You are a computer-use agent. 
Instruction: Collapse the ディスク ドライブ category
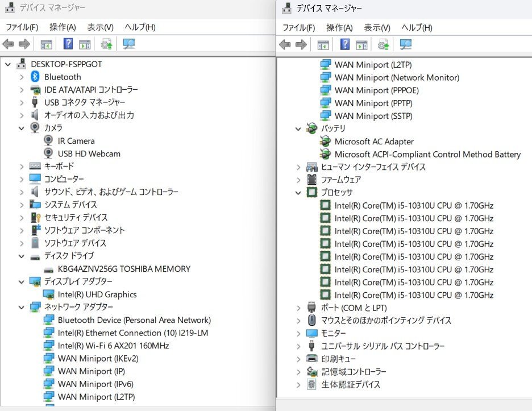tap(22, 256)
